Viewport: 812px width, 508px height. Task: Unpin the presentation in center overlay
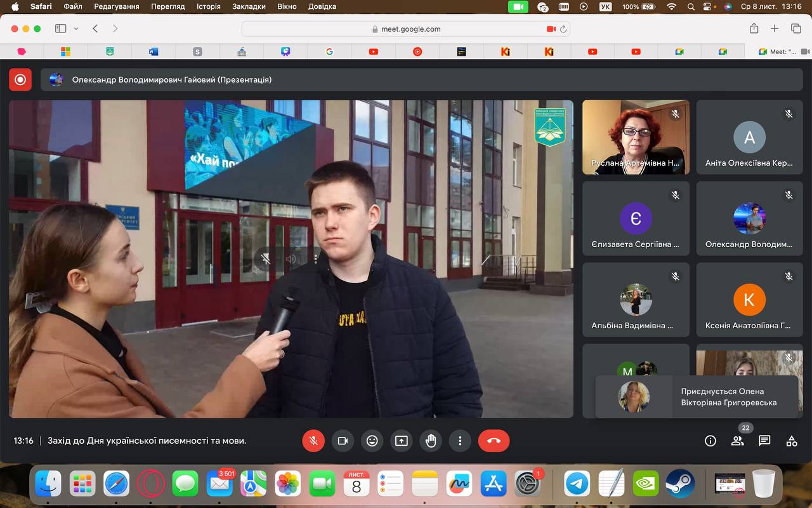coord(266,259)
